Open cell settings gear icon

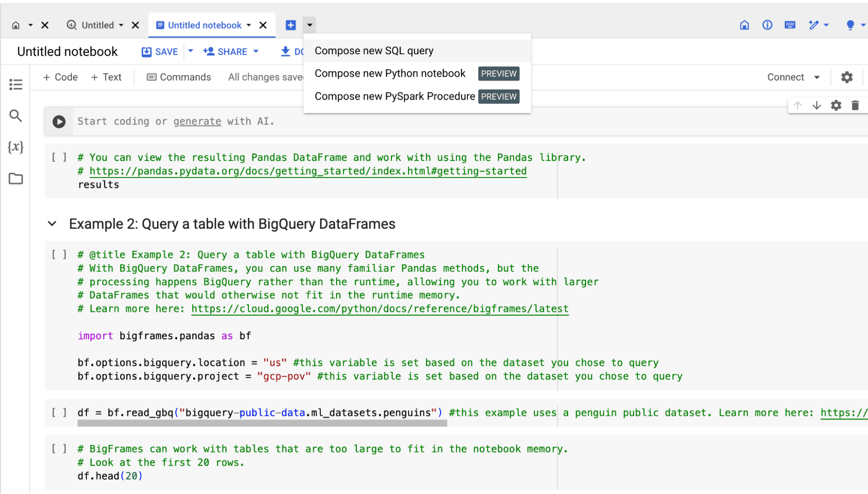pos(836,105)
